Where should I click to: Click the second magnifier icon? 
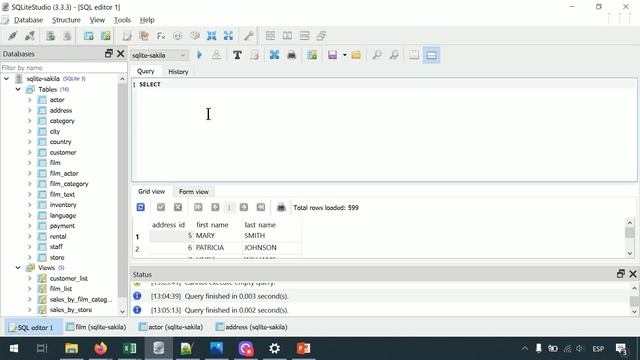coord(394,55)
